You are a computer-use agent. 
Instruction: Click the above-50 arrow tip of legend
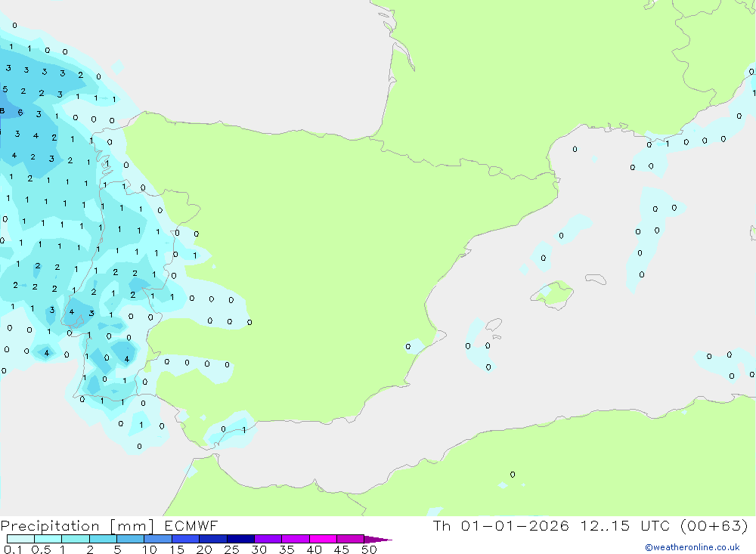click(378, 540)
